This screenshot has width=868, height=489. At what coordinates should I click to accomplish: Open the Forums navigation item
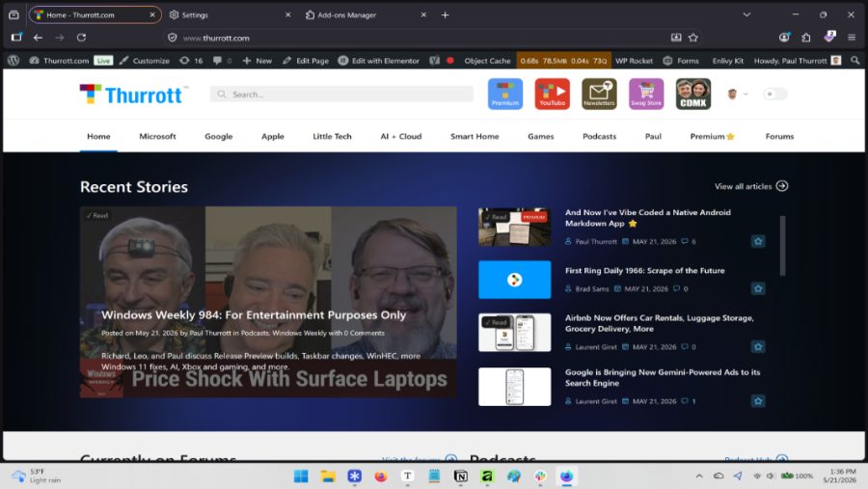779,136
